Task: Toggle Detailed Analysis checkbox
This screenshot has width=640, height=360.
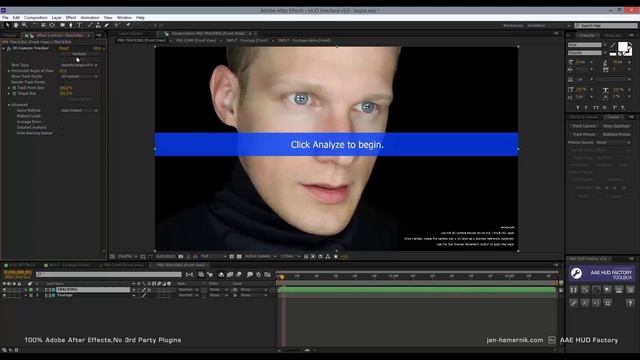Action: (61, 127)
